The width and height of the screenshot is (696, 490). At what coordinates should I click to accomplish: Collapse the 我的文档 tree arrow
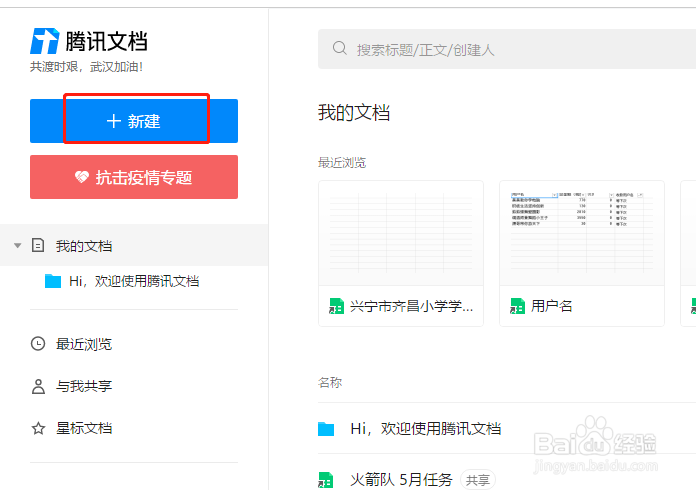pyautogui.click(x=18, y=245)
